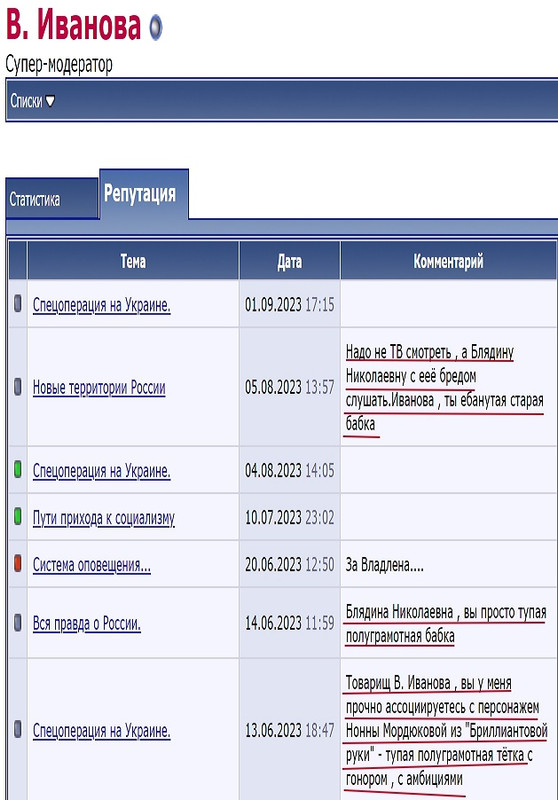Open Спецоперация на Украине link dated 13.06.2023
This screenshot has width=558, height=800.
(102, 730)
